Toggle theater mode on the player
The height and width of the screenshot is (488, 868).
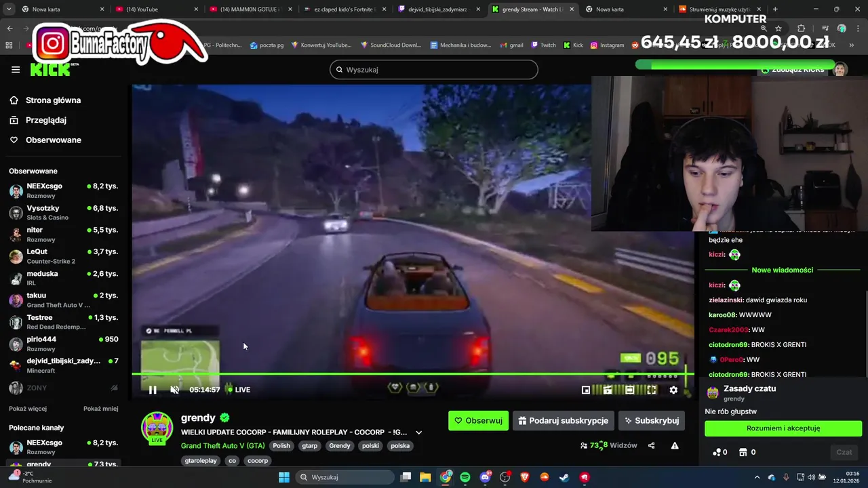630,390
